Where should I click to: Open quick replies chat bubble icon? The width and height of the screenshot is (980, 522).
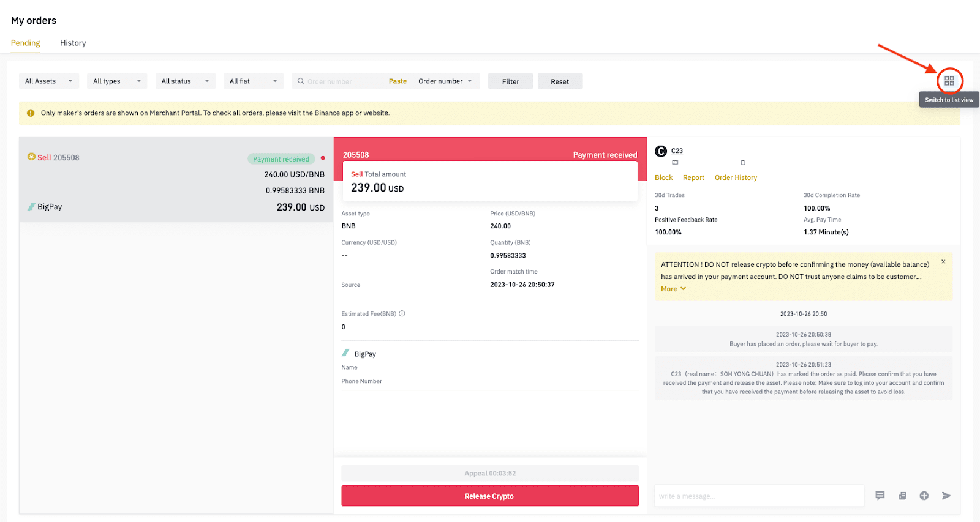pos(880,496)
